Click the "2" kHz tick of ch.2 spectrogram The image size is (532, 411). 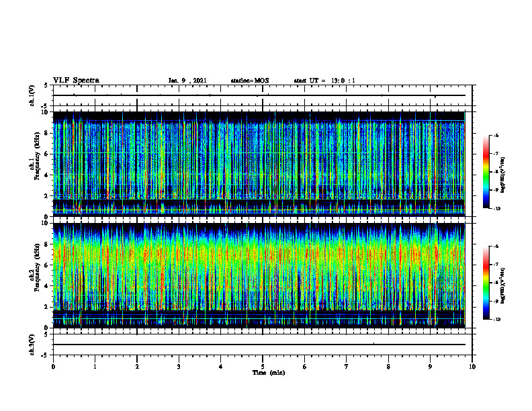pos(46,307)
